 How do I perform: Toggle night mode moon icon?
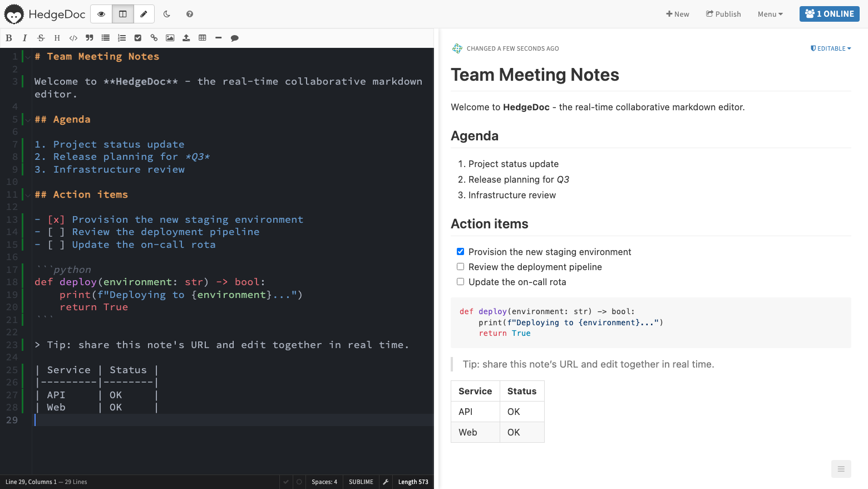[x=167, y=14]
